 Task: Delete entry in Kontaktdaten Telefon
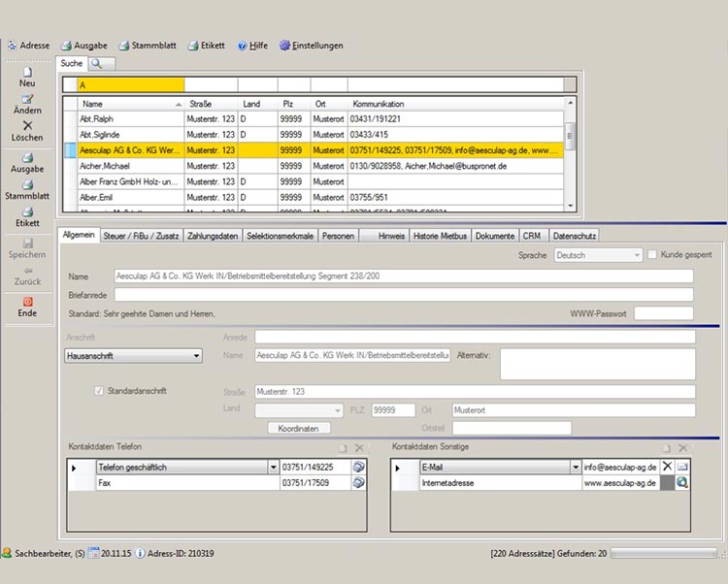(x=359, y=448)
